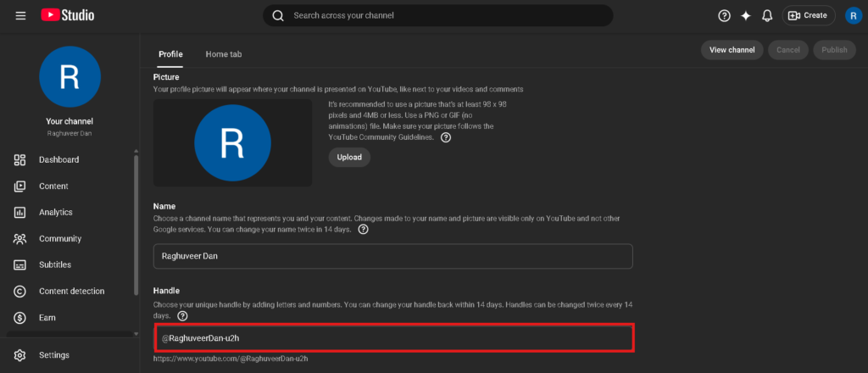The image size is (868, 373).
Task: Click the YouTube Studio logo
Action: [68, 15]
